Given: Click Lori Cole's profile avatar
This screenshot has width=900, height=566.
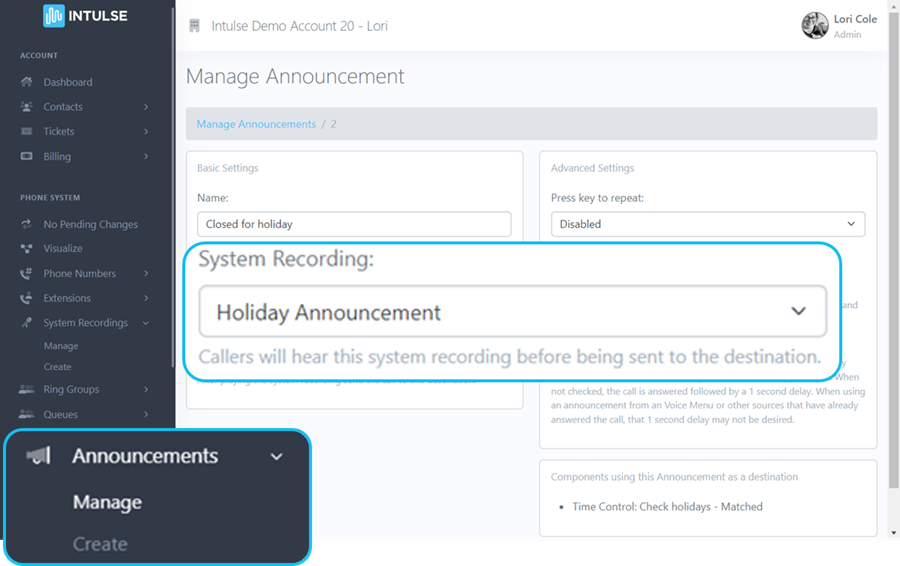Looking at the screenshot, I should 815,26.
